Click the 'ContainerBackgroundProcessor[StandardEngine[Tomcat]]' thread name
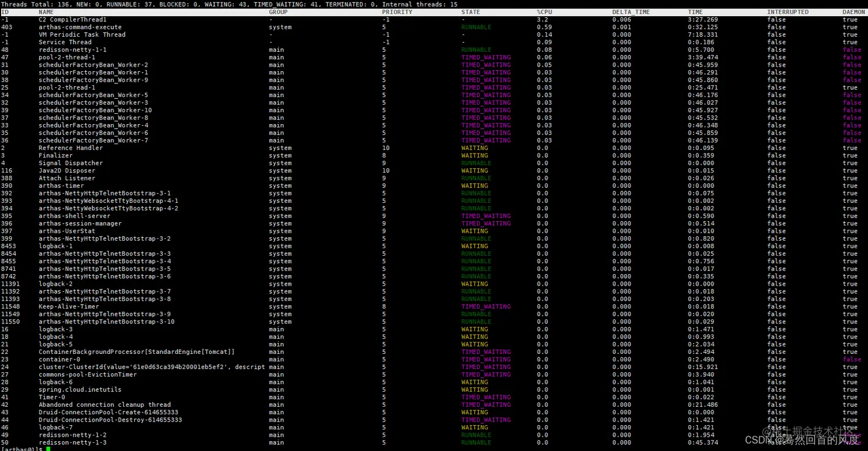The image size is (868, 451). click(x=137, y=352)
